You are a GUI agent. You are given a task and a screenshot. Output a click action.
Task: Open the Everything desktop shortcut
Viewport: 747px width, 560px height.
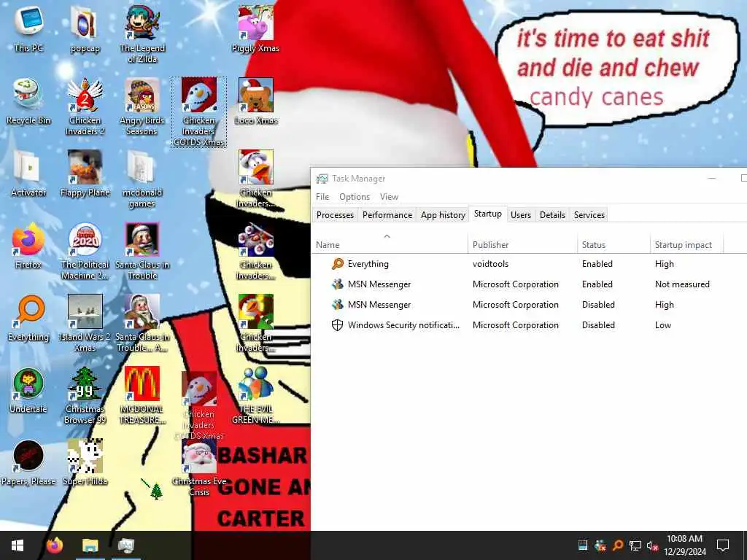(x=28, y=319)
